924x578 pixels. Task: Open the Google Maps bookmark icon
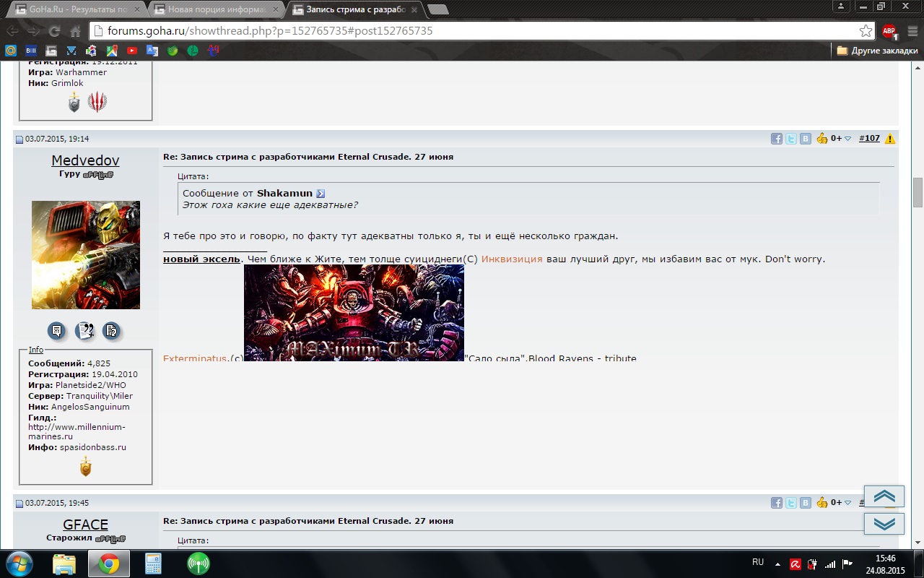(x=111, y=51)
